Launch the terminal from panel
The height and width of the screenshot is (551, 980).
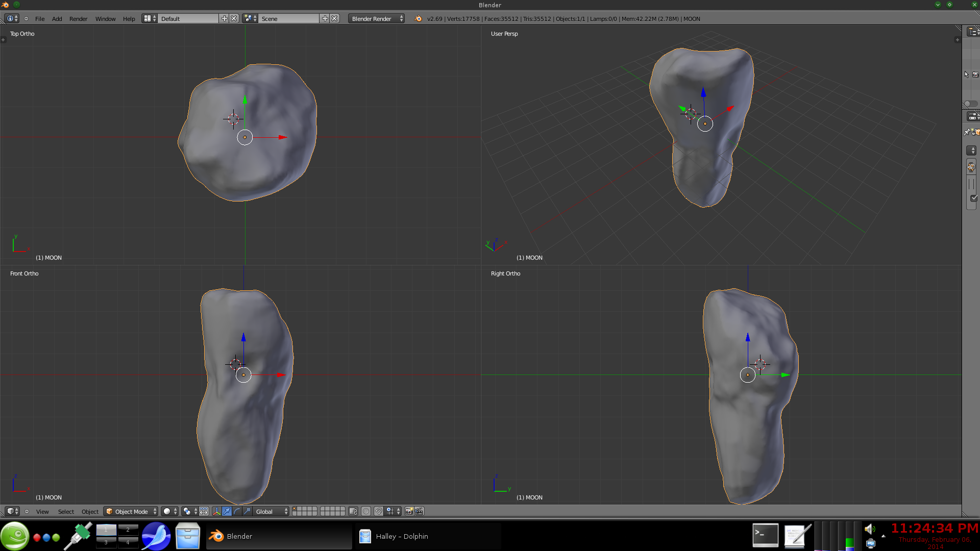[766, 535]
